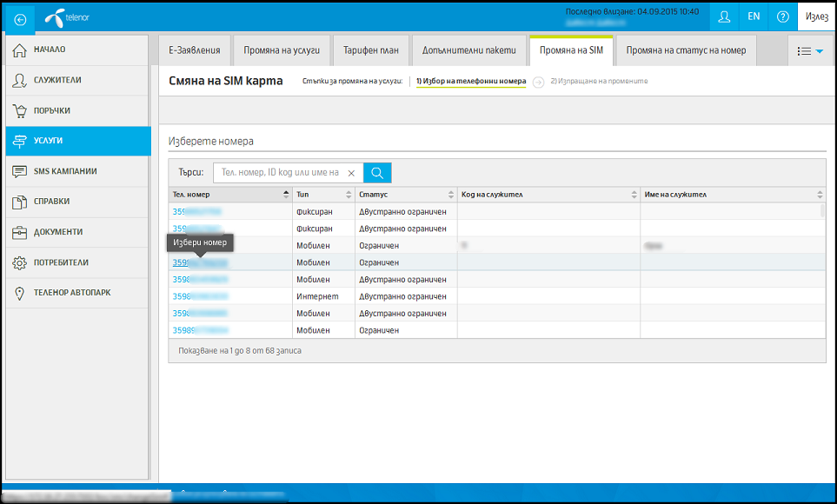Image resolution: width=837 pixels, height=504 pixels.
Task: Select phone number in first Фиксиран row
Action: 196,212
